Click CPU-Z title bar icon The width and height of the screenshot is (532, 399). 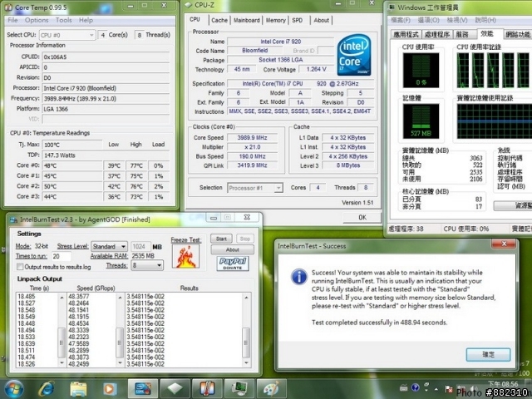[189, 5]
